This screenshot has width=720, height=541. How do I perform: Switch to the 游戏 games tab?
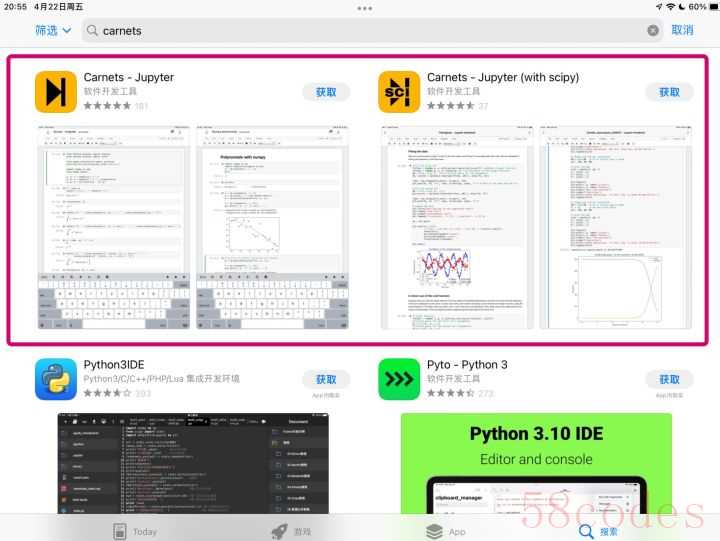pyautogui.click(x=291, y=531)
